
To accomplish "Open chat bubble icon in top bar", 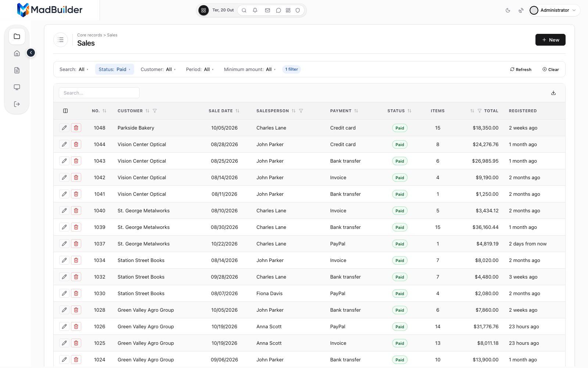I will [279, 10].
